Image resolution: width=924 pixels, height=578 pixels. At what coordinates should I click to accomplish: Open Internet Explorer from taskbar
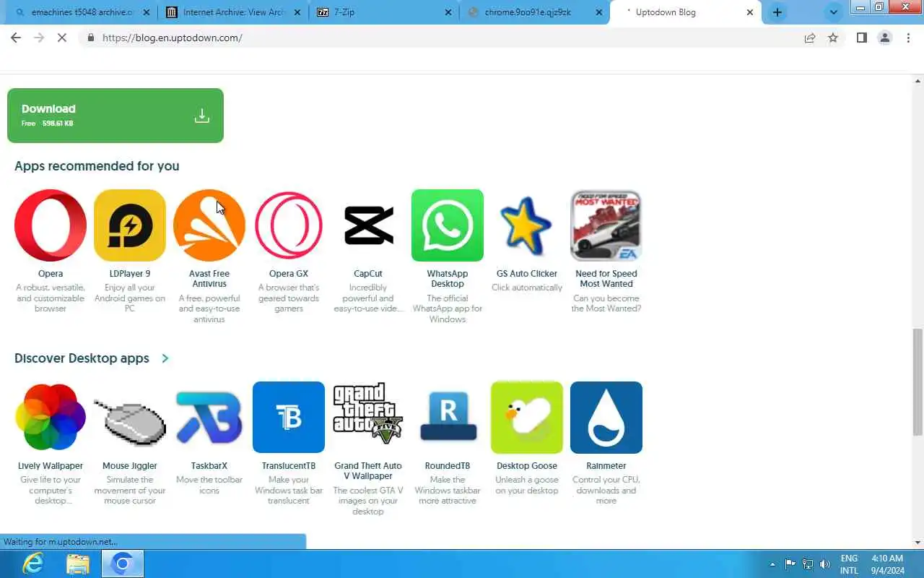click(33, 564)
